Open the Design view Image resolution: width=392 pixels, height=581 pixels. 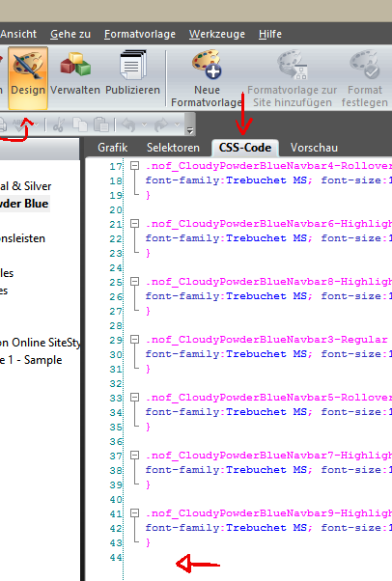[x=28, y=78]
